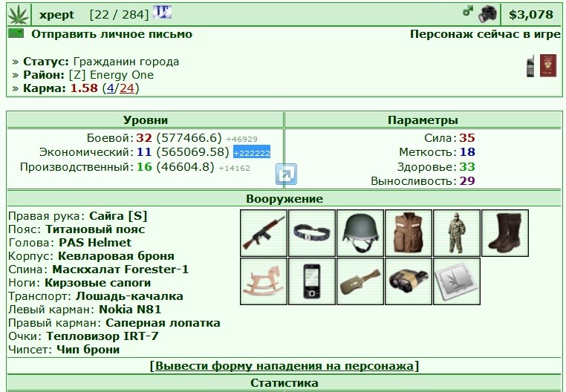Click the 'Параметры' column header
This screenshot has width=566, height=392.
pos(423,120)
